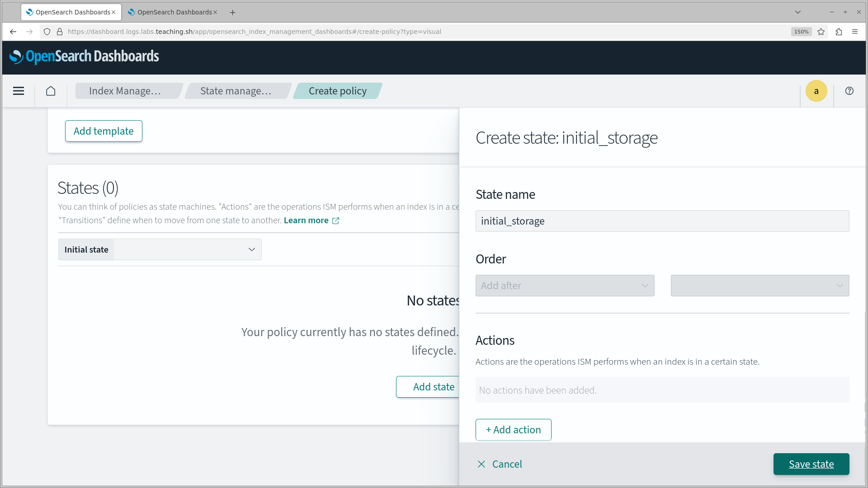868x488 pixels.
Task: Click the browser back arrow
Action: pos(13,32)
